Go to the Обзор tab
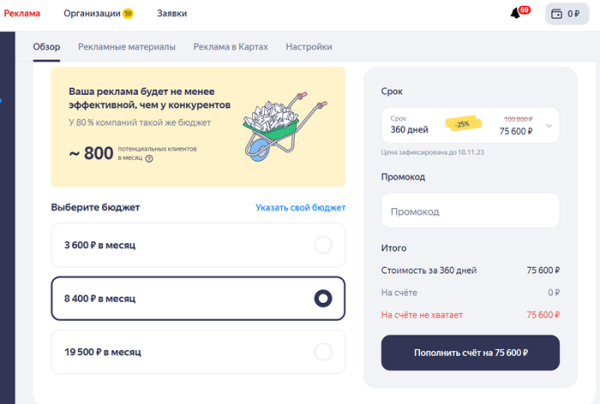This screenshot has height=404, width=600. [x=47, y=47]
